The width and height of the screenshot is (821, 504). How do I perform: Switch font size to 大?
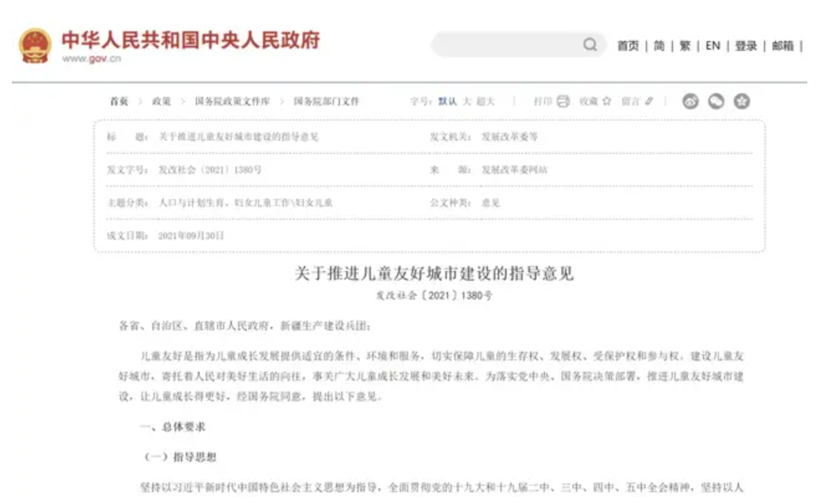tap(468, 100)
